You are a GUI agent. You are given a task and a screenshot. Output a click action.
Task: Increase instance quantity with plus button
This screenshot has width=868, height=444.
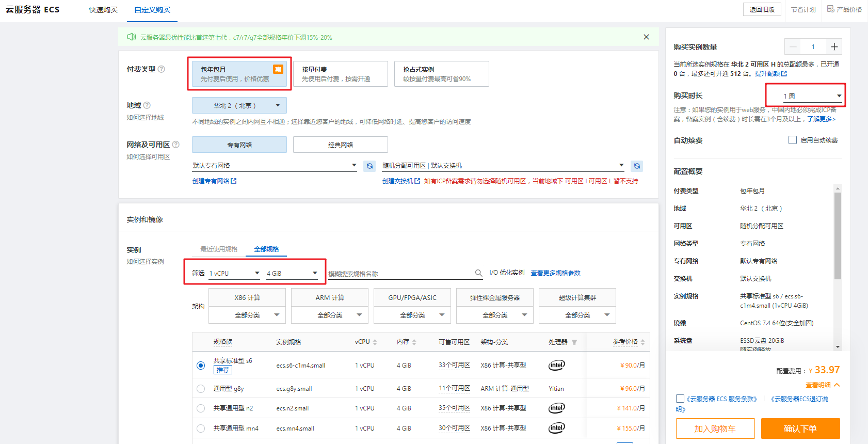[x=834, y=47]
